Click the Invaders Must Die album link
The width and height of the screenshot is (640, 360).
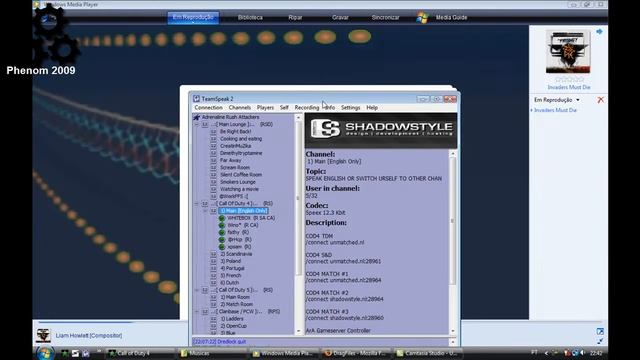(569, 87)
